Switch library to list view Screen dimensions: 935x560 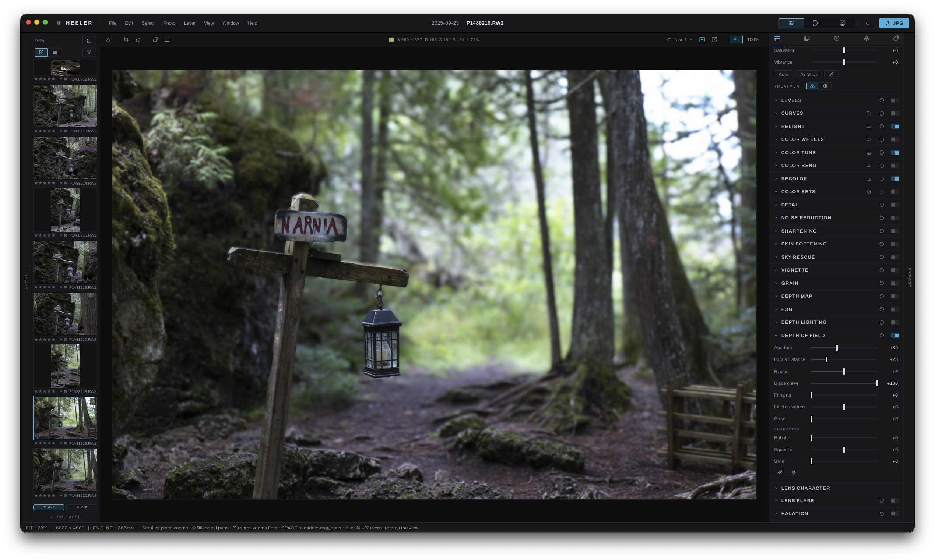pos(55,53)
